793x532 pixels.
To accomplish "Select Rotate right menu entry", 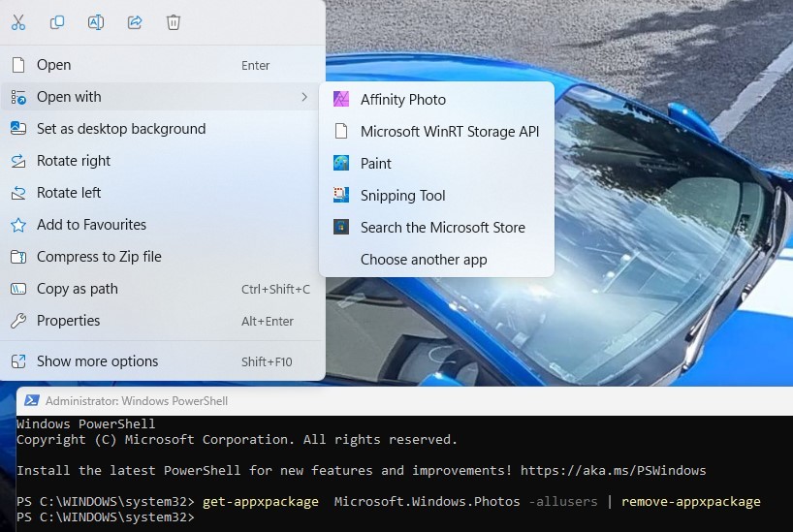I will (x=162, y=161).
